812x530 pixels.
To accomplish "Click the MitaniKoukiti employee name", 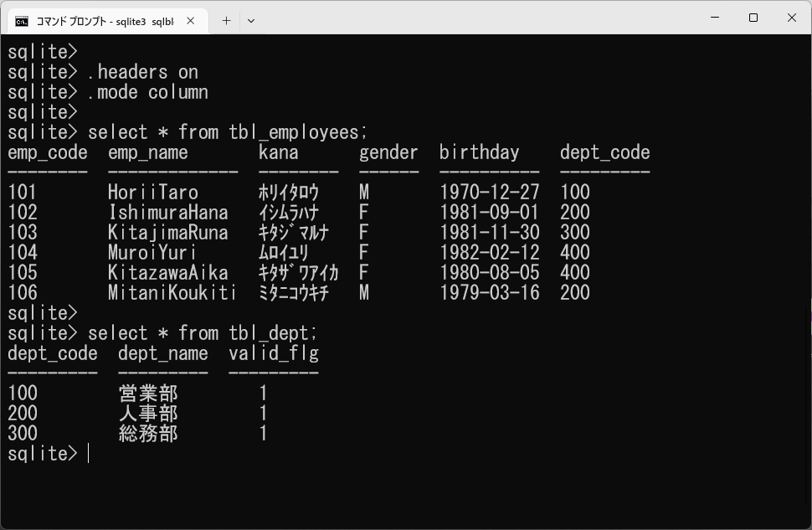I will coord(172,293).
